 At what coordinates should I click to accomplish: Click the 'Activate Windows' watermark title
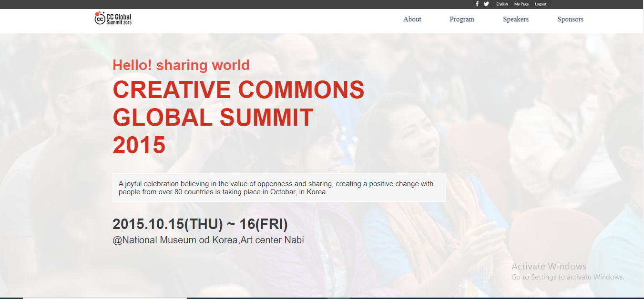coord(549,266)
